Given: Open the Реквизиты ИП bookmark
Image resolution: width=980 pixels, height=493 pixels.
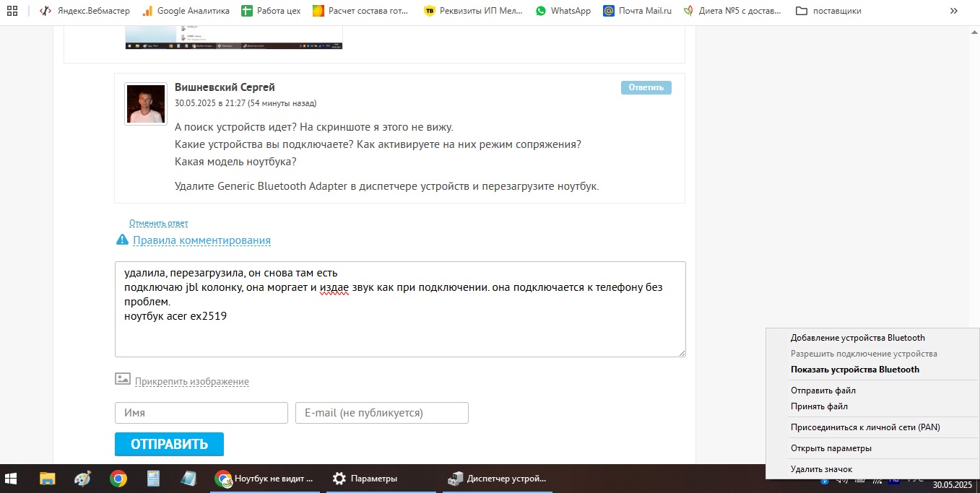Looking at the screenshot, I should [474, 11].
